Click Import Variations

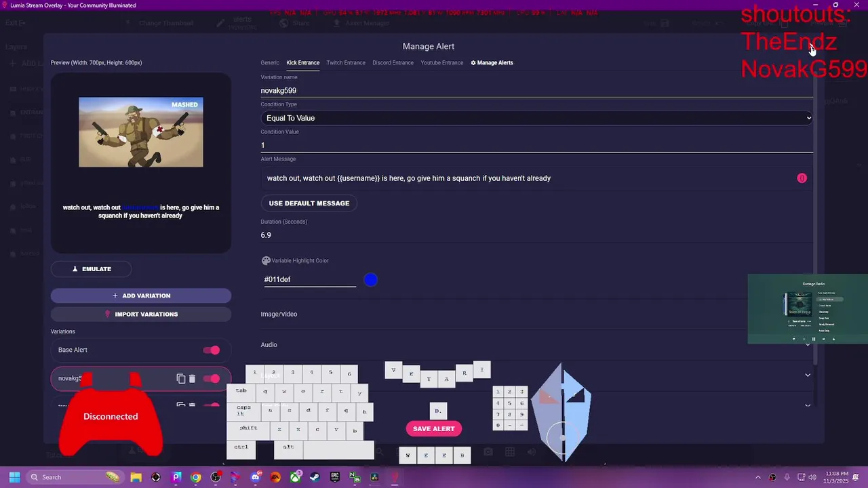tap(141, 314)
